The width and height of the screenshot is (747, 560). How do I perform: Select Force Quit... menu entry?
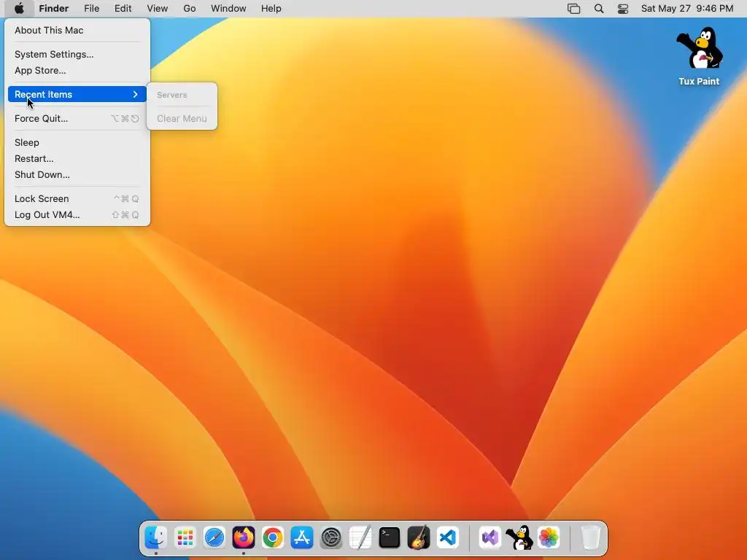point(77,119)
